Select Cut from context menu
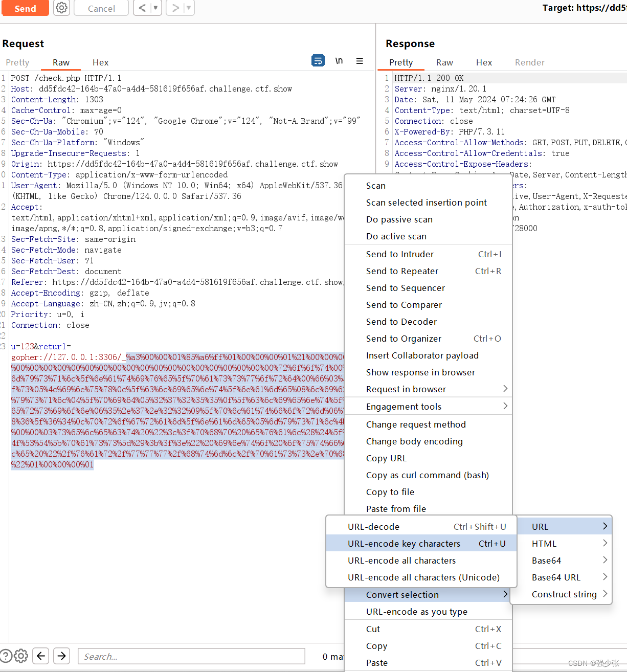The height and width of the screenshot is (672, 627). (x=428, y=629)
